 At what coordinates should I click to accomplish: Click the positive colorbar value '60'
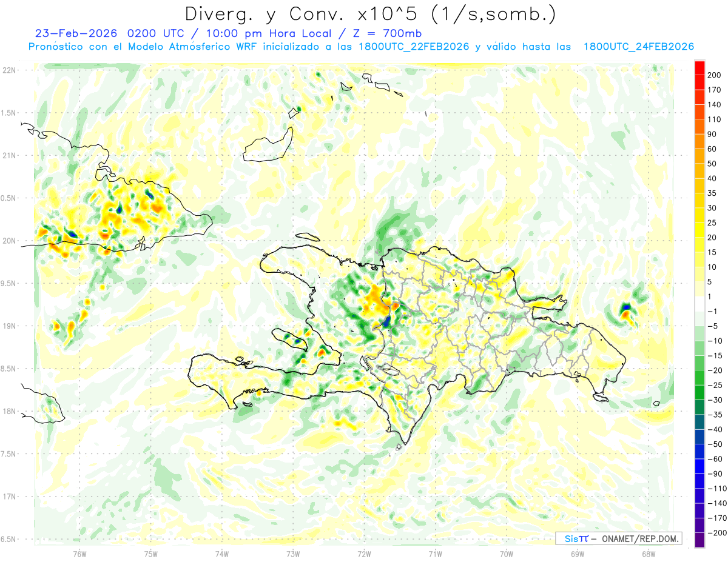(712, 149)
